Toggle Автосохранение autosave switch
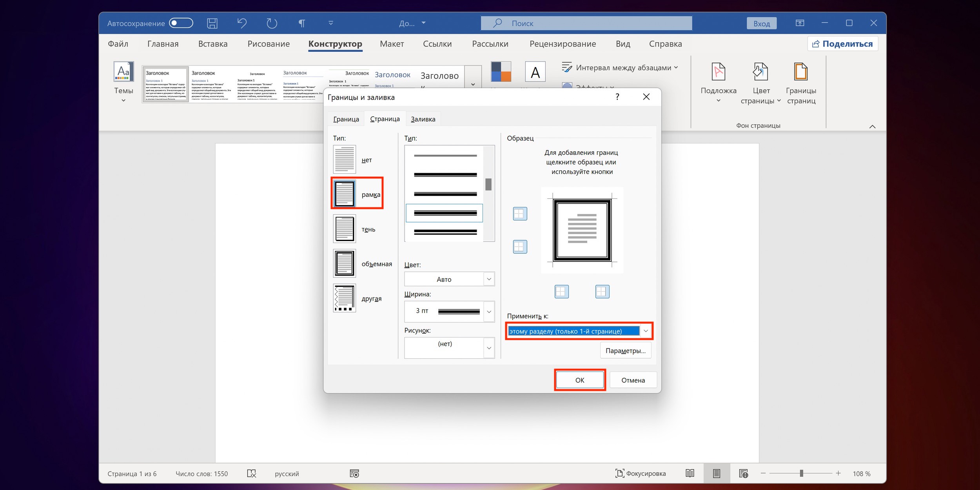The height and width of the screenshot is (490, 980). [181, 23]
